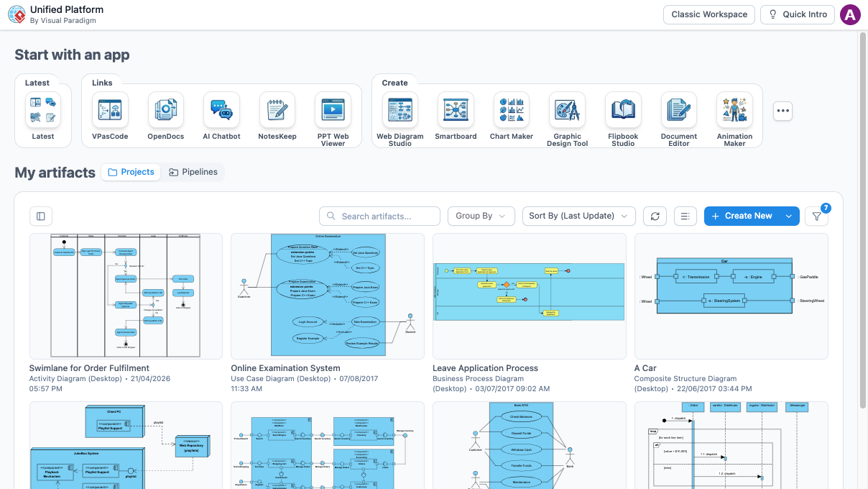868x489 pixels.
Task: Open the sequence diagram thumbnail with Messenger
Action: (731, 445)
